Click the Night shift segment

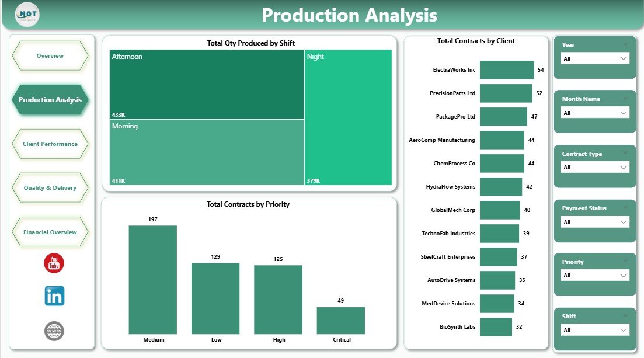(347, 117)
